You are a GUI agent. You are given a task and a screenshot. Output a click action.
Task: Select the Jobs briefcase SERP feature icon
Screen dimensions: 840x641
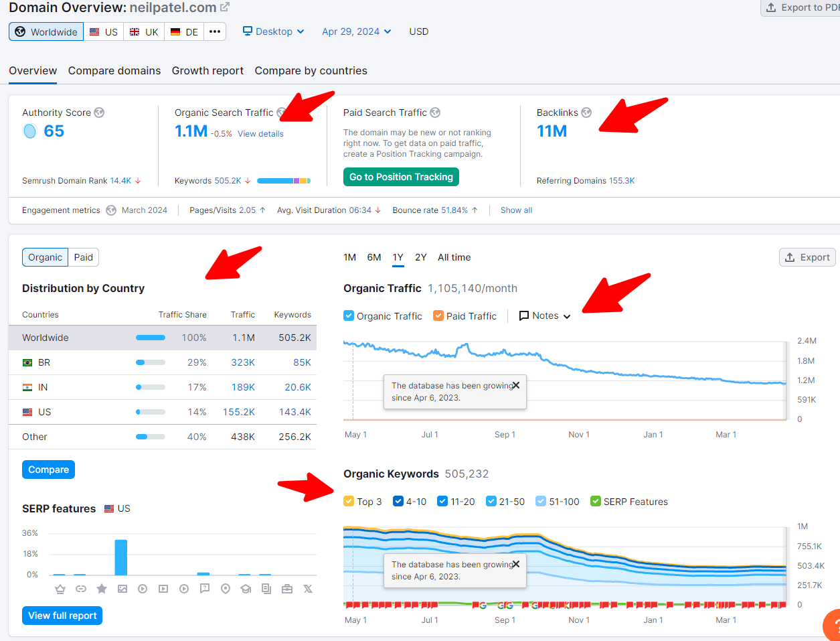tap(287, 588)
